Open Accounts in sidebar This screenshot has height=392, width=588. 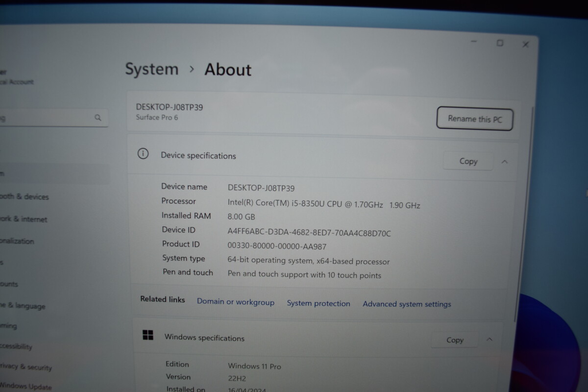click(x=9, y=284)
